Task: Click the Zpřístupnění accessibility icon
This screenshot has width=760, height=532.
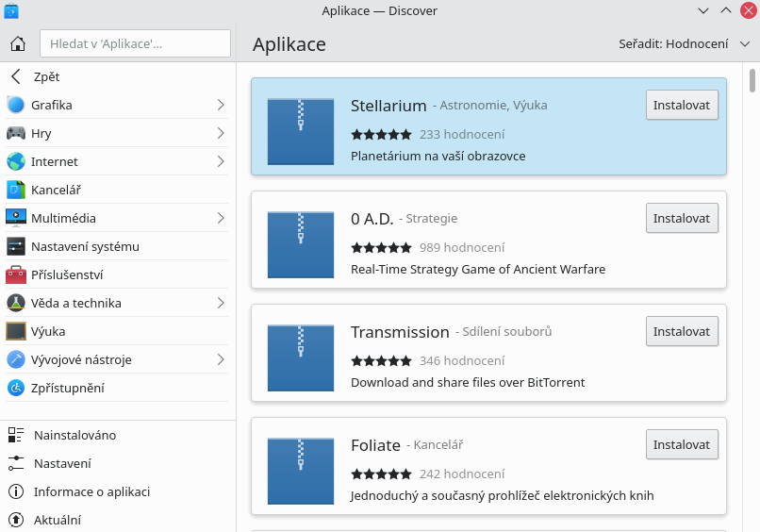Action: (15, 388)
